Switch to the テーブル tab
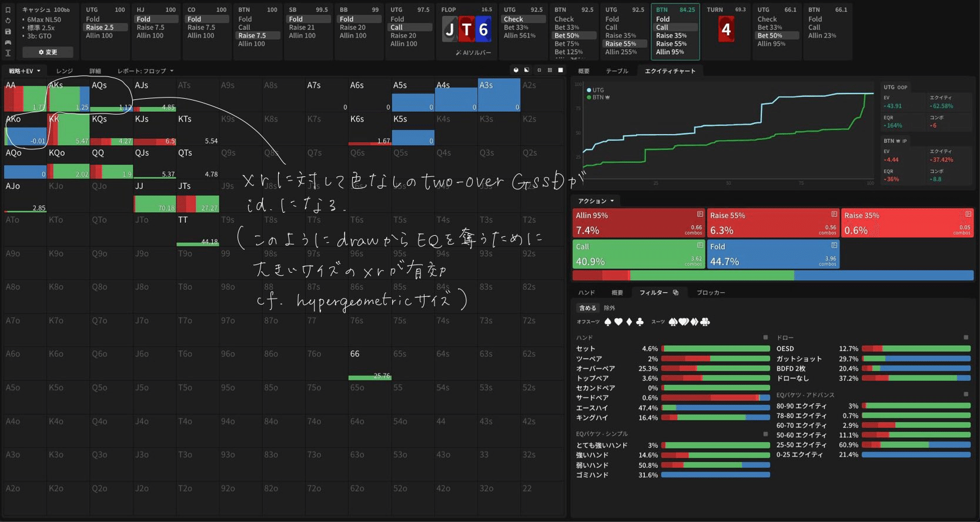This screenshot has width=980, height=522. click(x=617, y=71)
